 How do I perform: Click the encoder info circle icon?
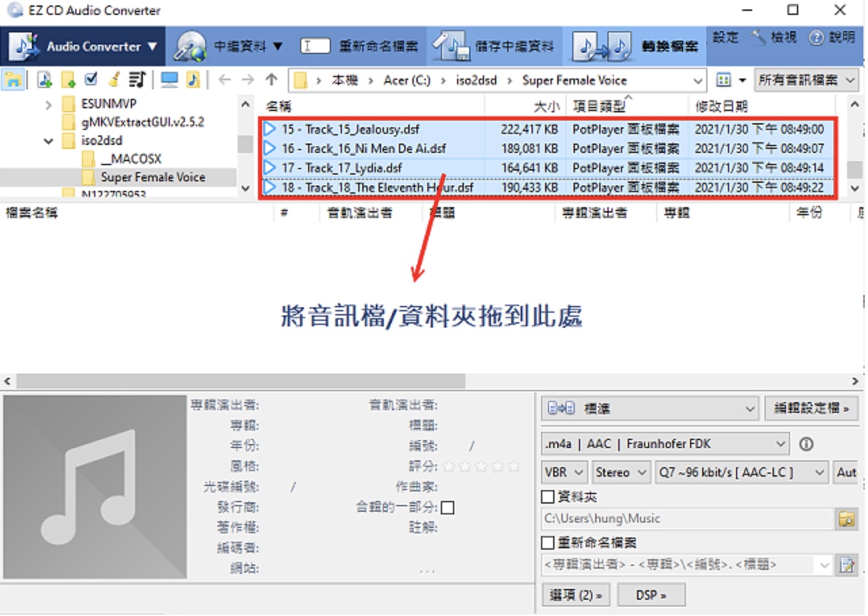806,445
